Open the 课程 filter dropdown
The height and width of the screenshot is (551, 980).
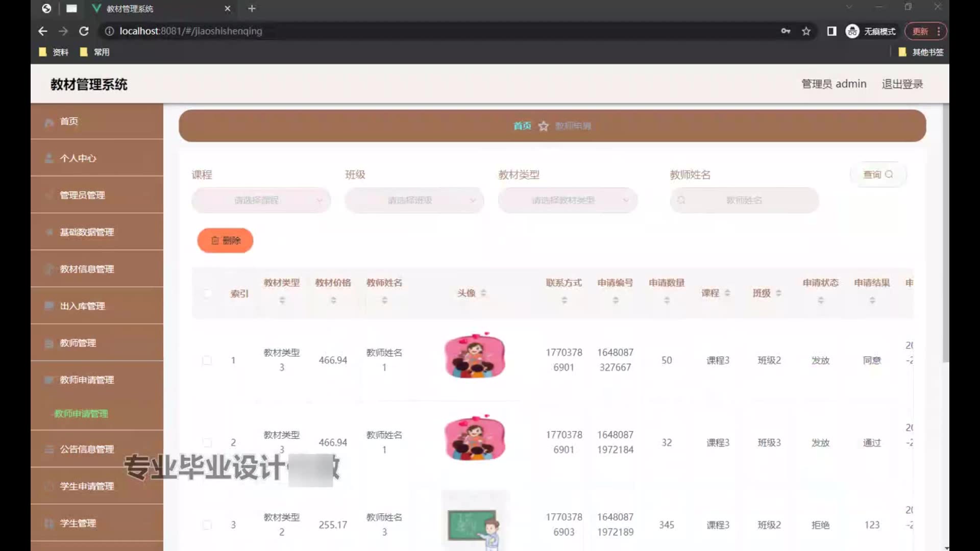(x=261, y=201)
